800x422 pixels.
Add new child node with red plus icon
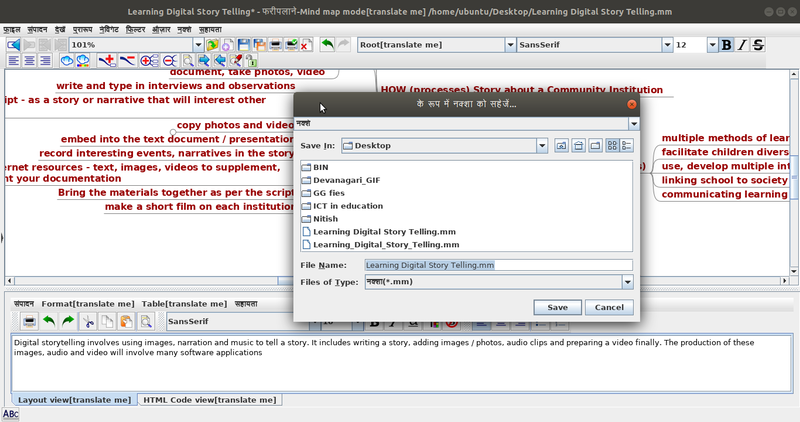point(107,61)
